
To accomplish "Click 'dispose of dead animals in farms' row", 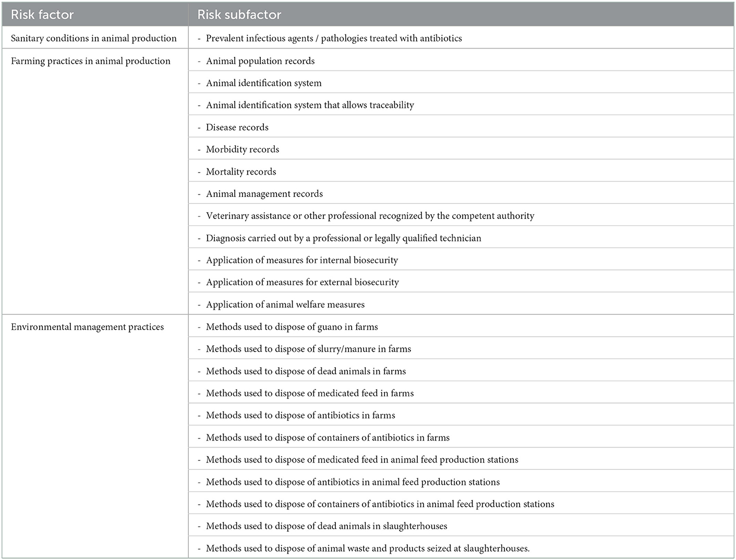I will click(x=461, y=371).
